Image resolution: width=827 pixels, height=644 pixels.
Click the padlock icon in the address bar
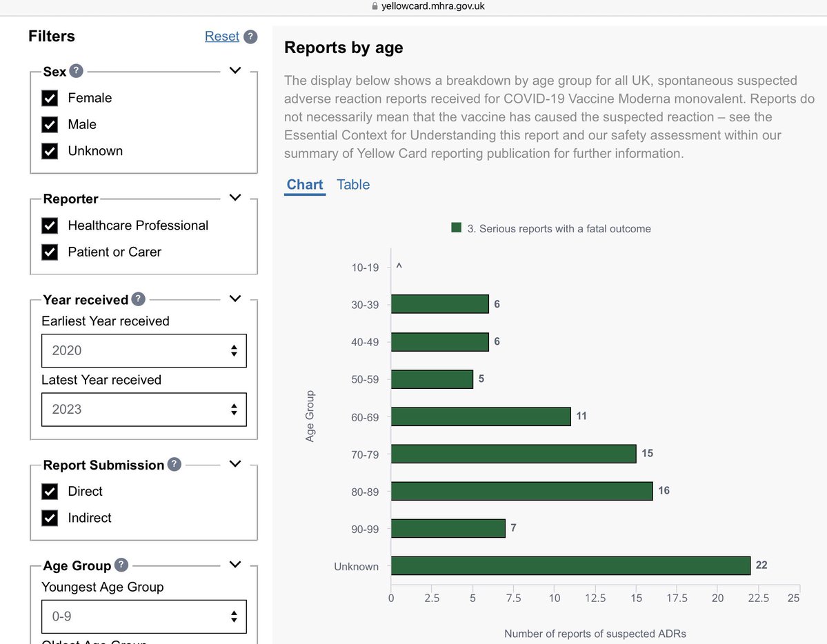coord(375,6)
